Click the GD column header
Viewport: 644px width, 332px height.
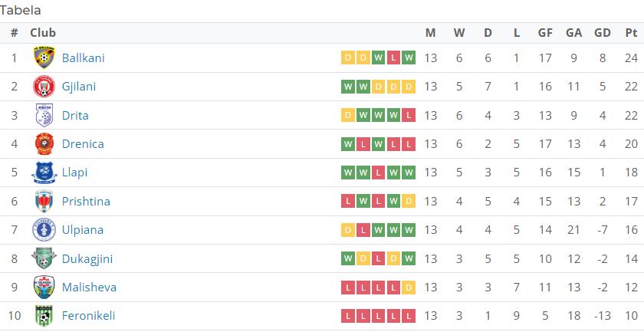pyautogui.click(x=602, y=33)
